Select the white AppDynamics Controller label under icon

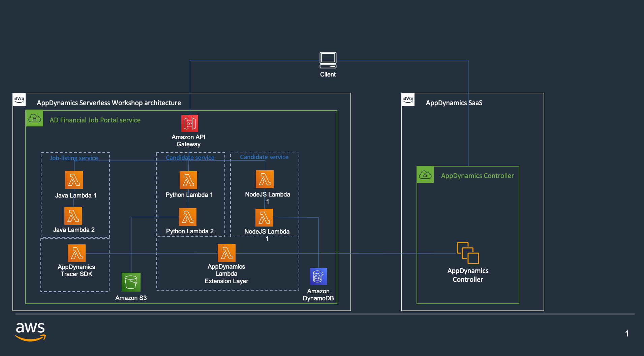click(468, 275)
